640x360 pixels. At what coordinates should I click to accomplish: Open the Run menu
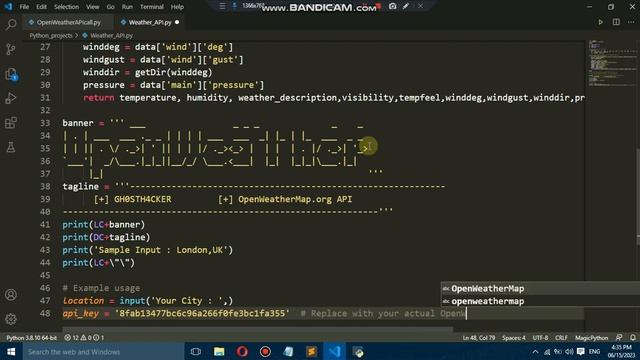(x=127, y=7)
